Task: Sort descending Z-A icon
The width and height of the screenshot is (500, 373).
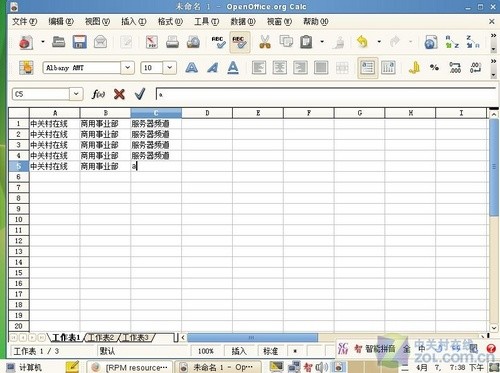Action: click(x=473, y=42)
